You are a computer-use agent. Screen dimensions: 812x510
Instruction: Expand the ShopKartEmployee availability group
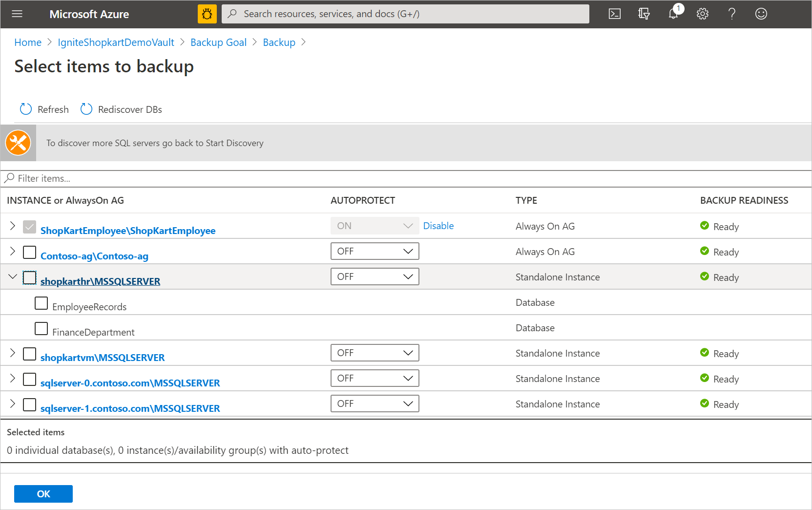[x=13, y=226]
